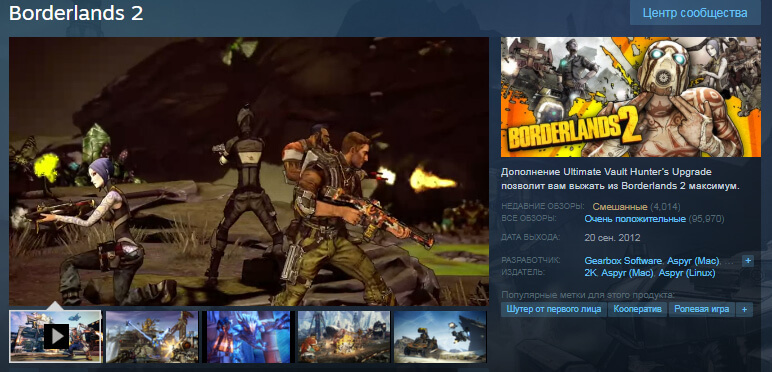Viewport: 772px width, 372px height.
Task: Click the Популярные метки label
Action: (587, 295)
